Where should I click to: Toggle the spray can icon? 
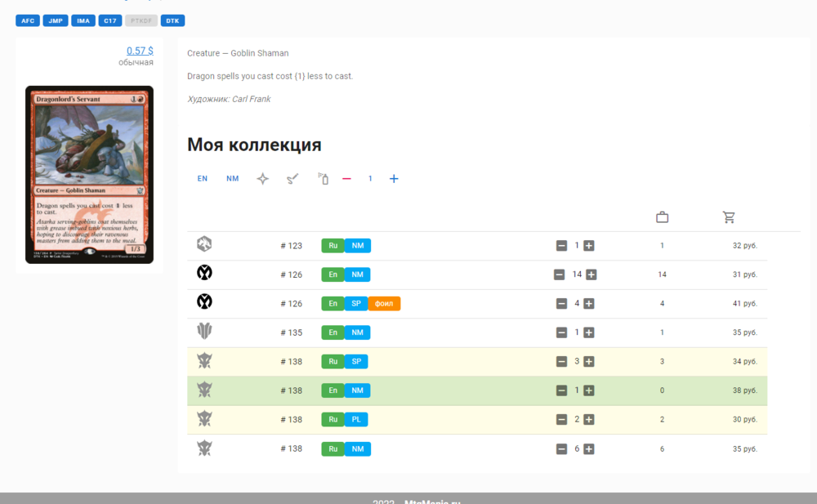click(324, 179)
